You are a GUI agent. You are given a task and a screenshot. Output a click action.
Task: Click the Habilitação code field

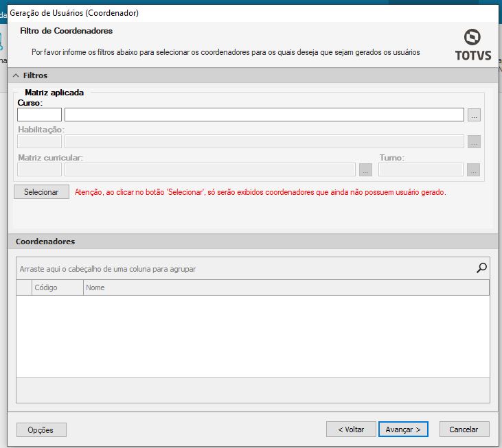pyautogui.click(x=39, y=142)
